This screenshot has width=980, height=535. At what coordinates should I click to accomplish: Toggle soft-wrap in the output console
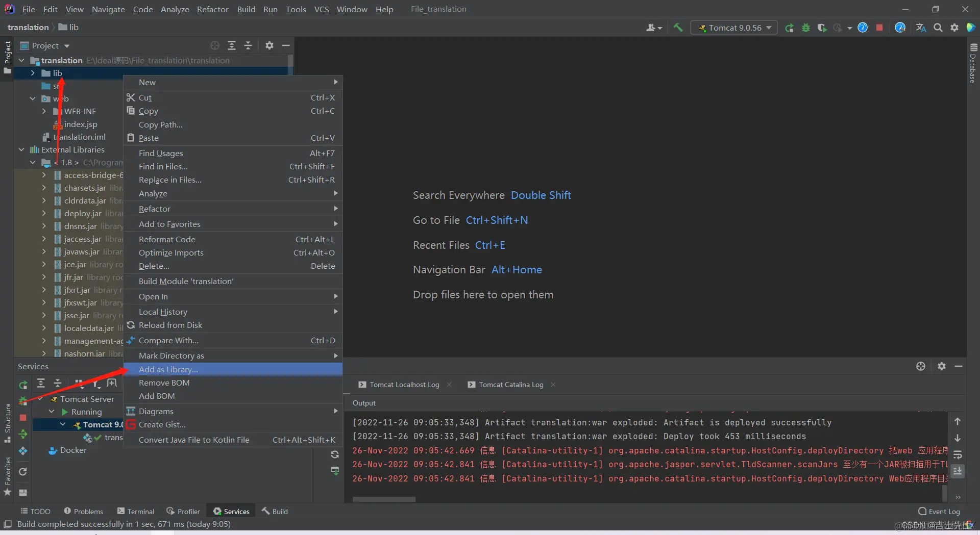click(x=958, y=455)
